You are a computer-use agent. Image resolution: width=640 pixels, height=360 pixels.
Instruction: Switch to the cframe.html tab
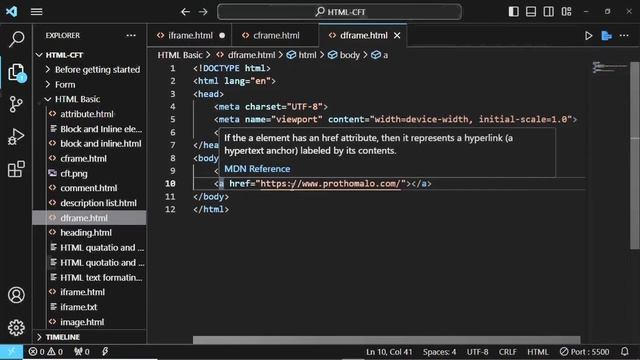(x=276, y=36)
